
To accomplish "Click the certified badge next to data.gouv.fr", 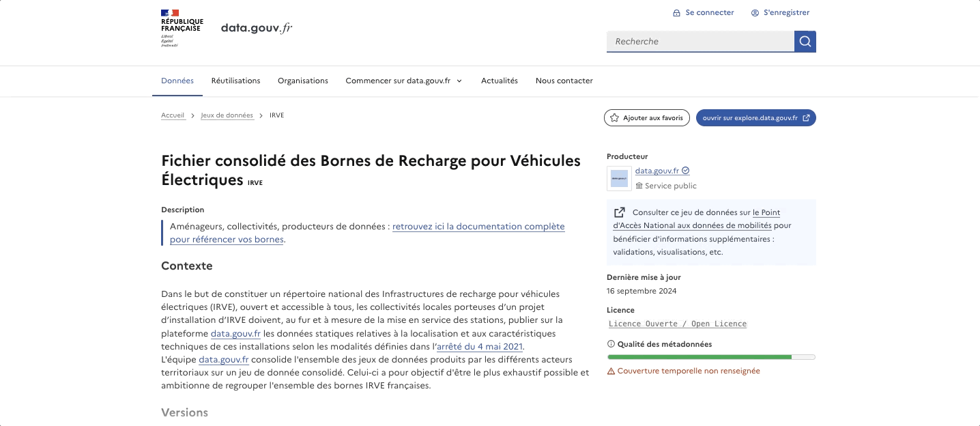I will [686, 171].
